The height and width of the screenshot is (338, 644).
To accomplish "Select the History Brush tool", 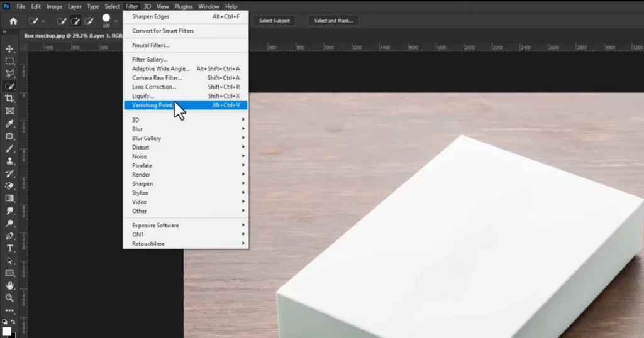I will coord(9,173).
